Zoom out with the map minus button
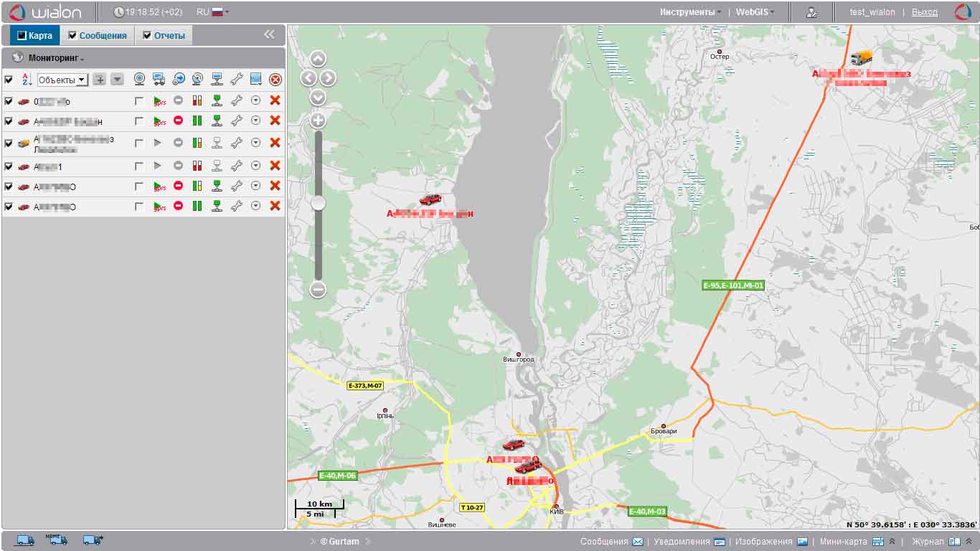Screen dimensions: 980x551 click(318, 290)
